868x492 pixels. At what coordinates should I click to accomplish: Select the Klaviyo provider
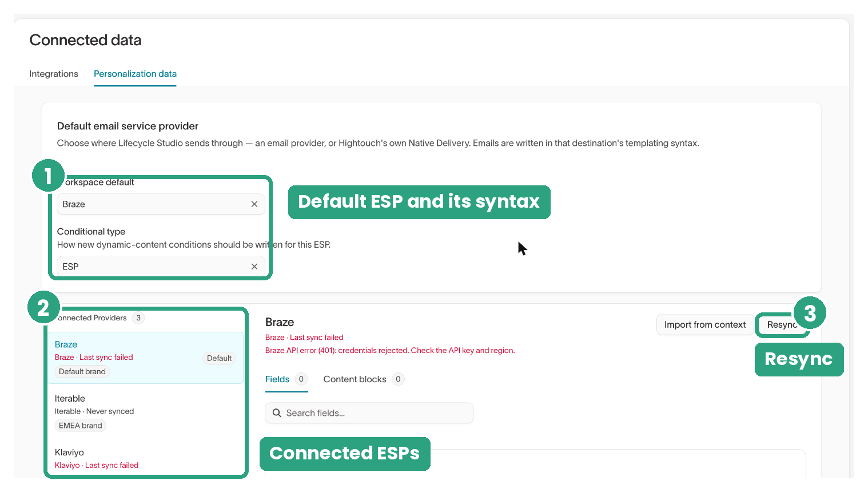(146, 459)
